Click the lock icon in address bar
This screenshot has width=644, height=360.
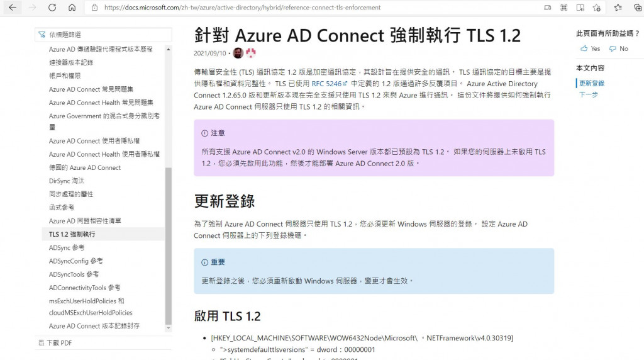(95, 8)
